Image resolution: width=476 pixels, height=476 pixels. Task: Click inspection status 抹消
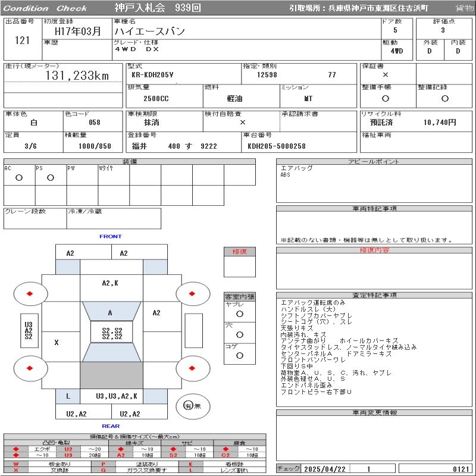pyautogui.click(x=152, y=123)
